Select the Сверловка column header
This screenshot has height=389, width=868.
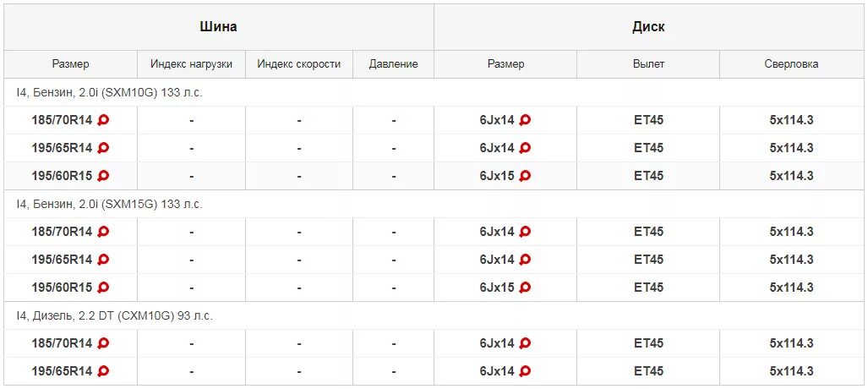[792, 64]
